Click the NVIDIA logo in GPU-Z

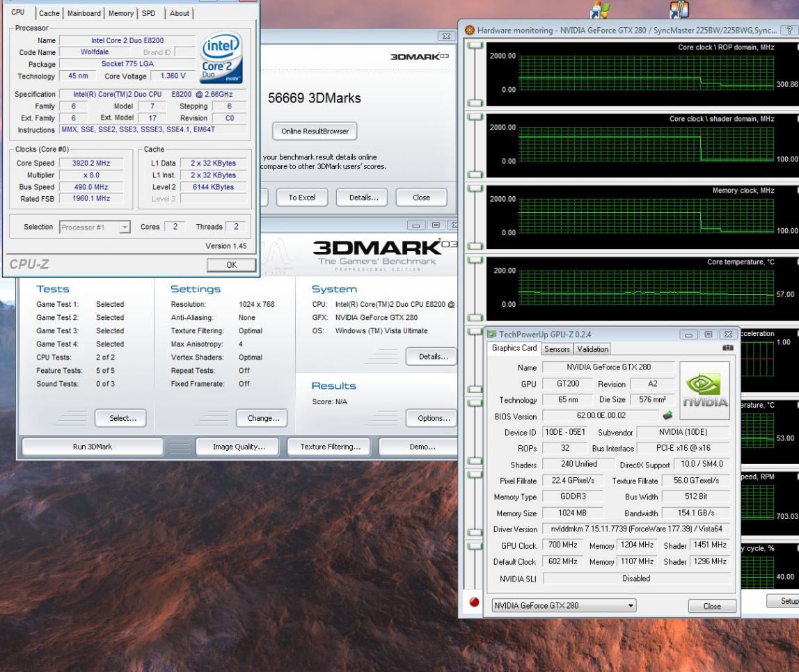(x=705, y=390)
